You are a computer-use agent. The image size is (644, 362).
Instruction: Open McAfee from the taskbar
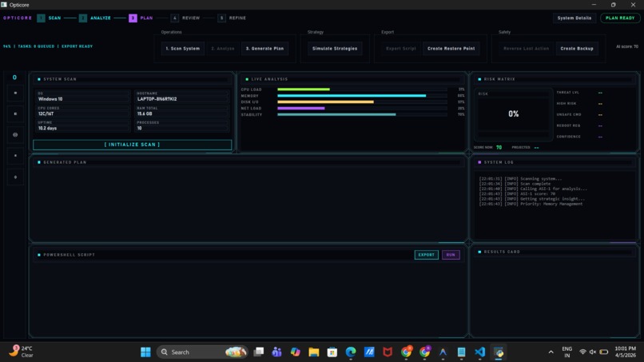tap(388, 352)
